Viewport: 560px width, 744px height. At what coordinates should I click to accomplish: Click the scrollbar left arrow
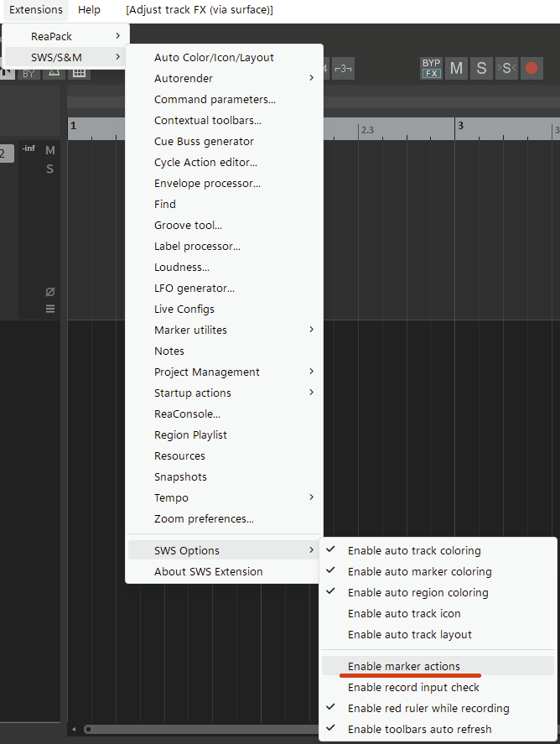pos(74,729)
